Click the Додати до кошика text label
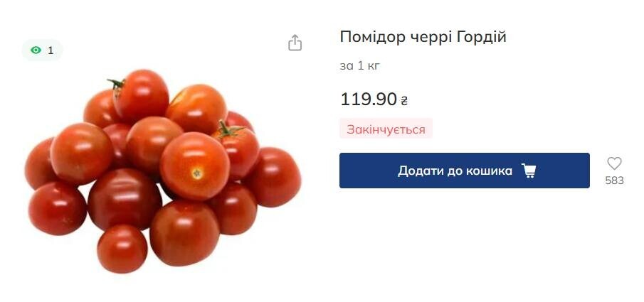This screenshot has height=302, width=644. [x=455, y=171]
